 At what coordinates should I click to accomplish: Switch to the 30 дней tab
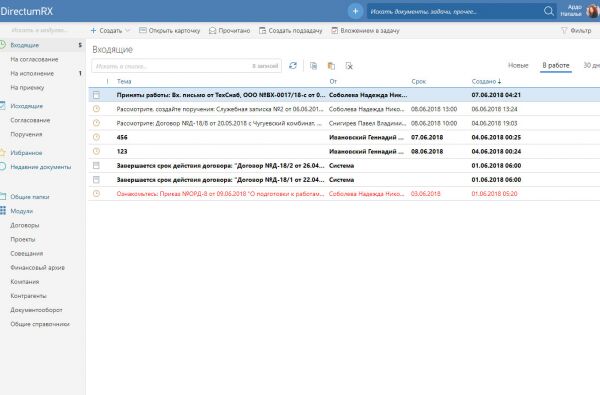[591, 65]
